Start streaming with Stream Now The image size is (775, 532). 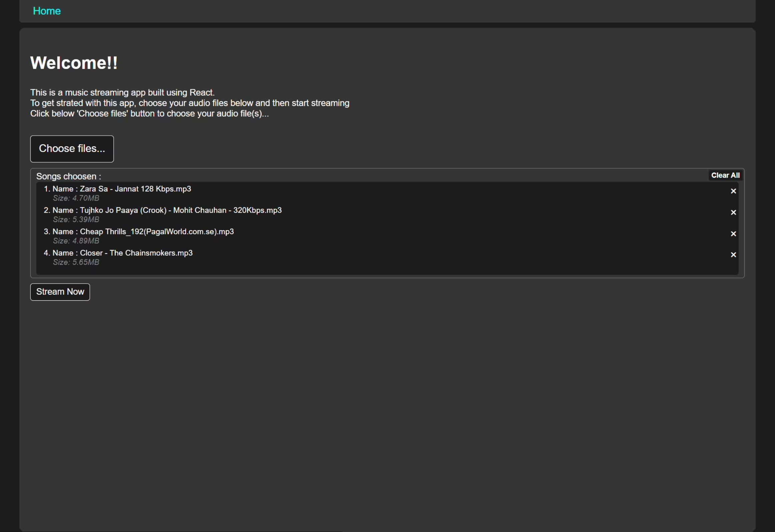[60, 292]
